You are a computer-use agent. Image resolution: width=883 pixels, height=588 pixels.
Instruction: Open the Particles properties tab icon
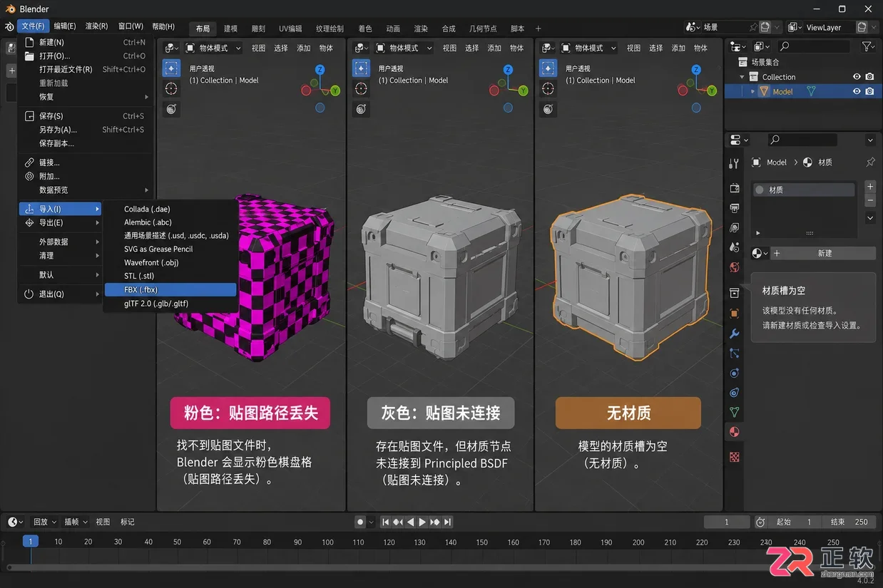[x=734, y=353]
